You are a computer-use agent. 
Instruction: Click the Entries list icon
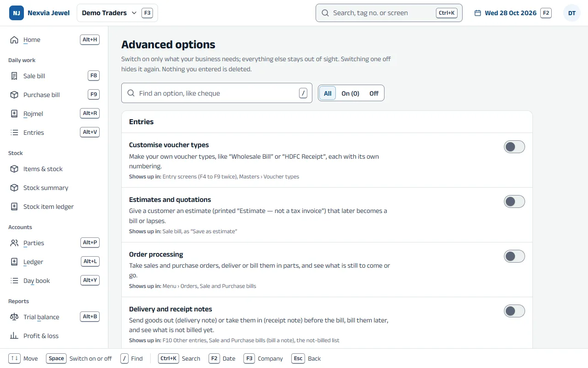[x=14, y=132]
